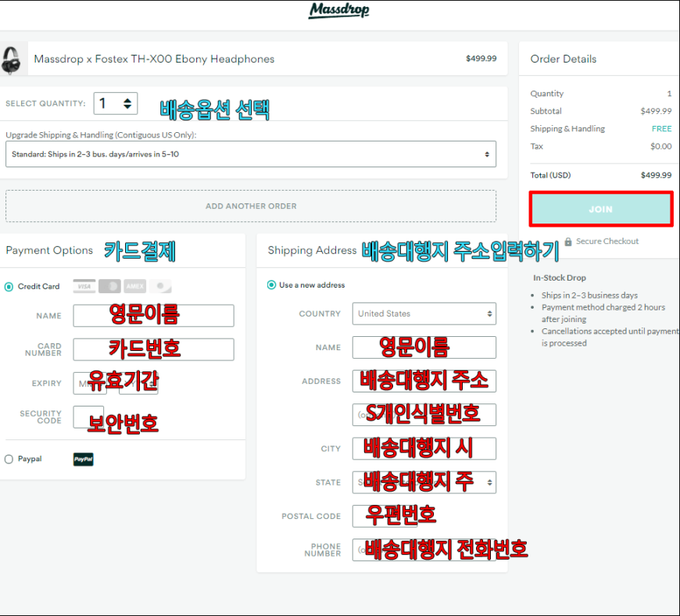Click the Secure Checkout lock icon

pos(567,242)
